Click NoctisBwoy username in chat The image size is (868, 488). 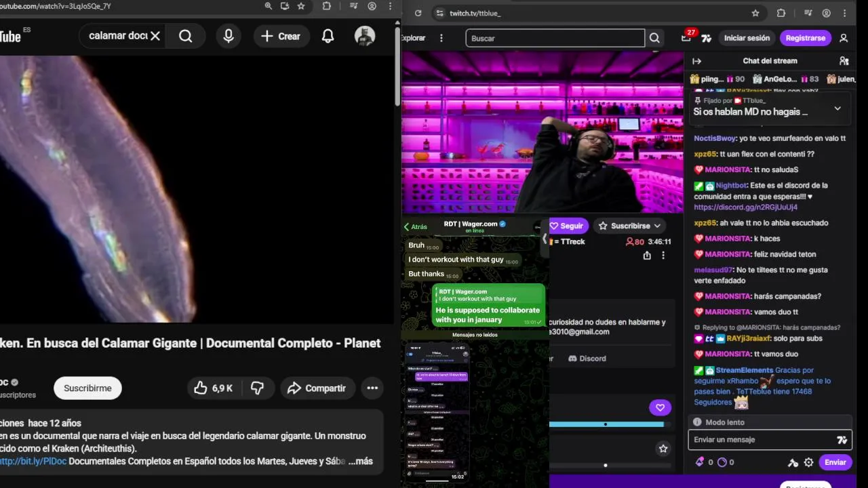tap(715, 138)
